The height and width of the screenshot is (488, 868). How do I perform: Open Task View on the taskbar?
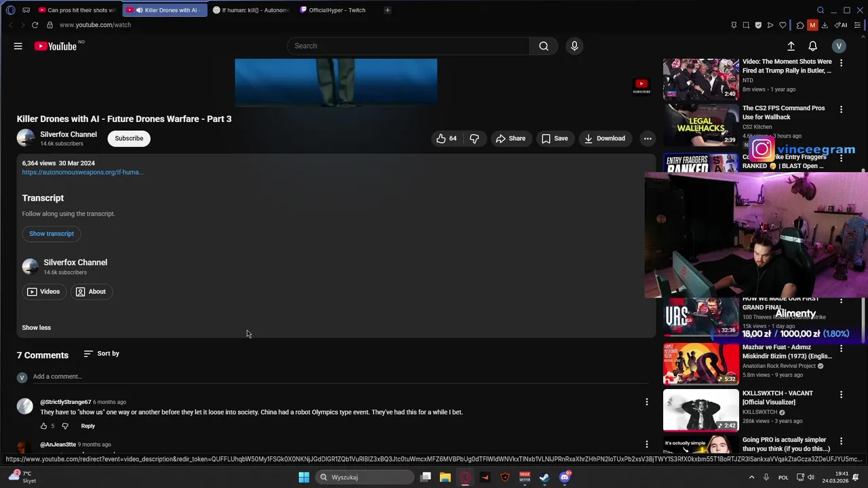(x=425, y=477)
